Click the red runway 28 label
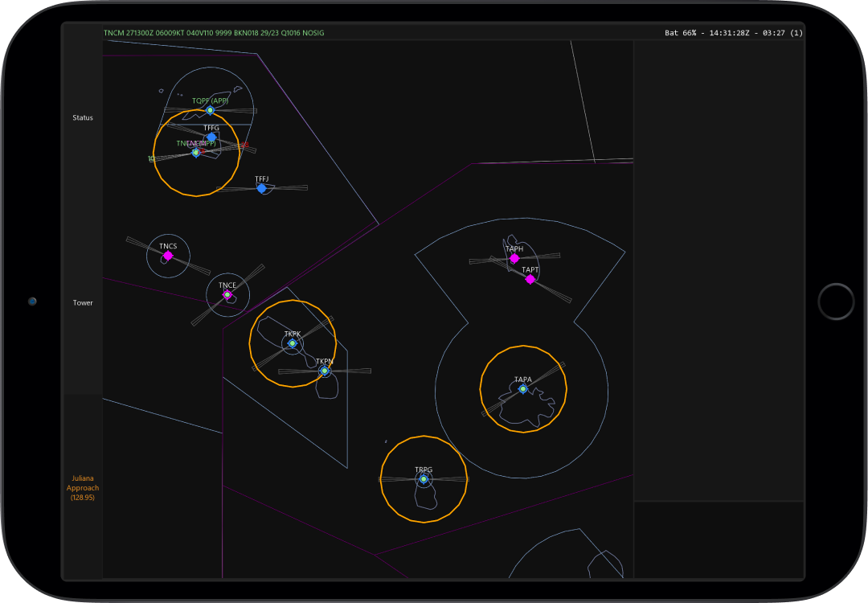Screen dimensions: 868x603 click(245, 146)
